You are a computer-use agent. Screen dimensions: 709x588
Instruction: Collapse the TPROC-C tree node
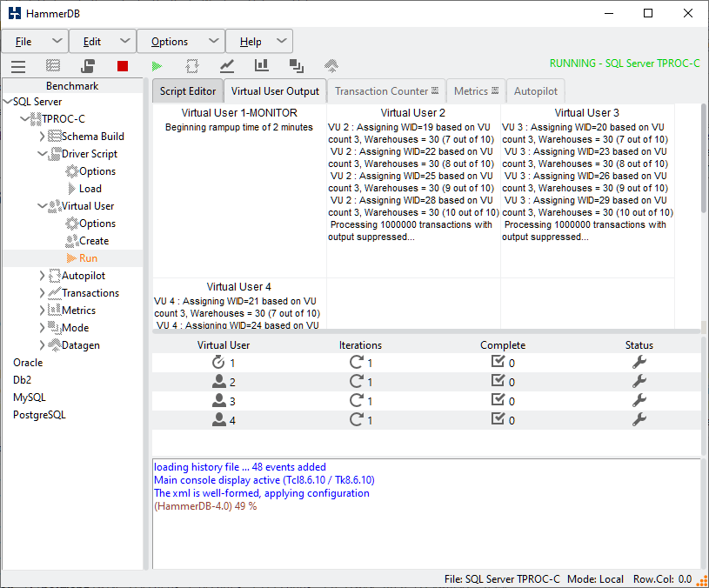25,119
